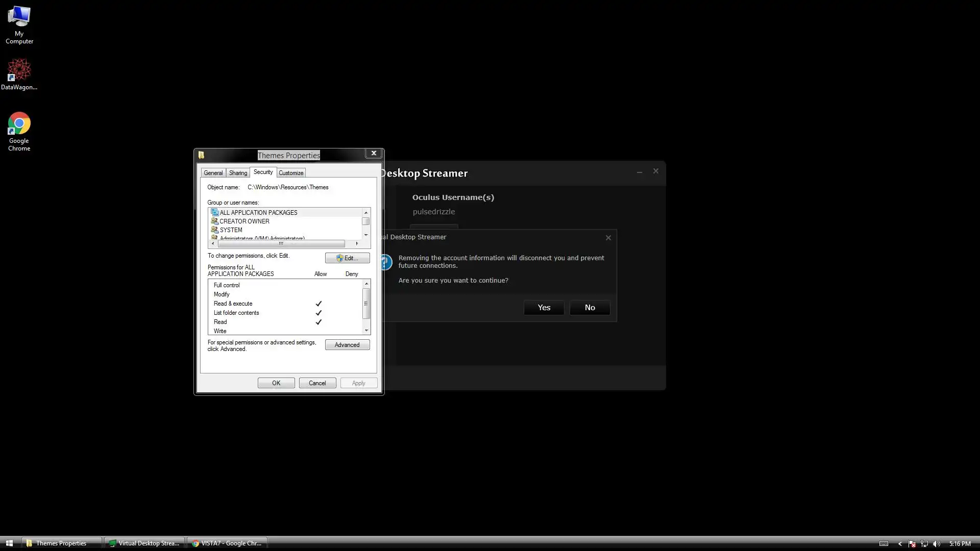
Task: Show hidden tray icons chevron
Action: (900, 544)
